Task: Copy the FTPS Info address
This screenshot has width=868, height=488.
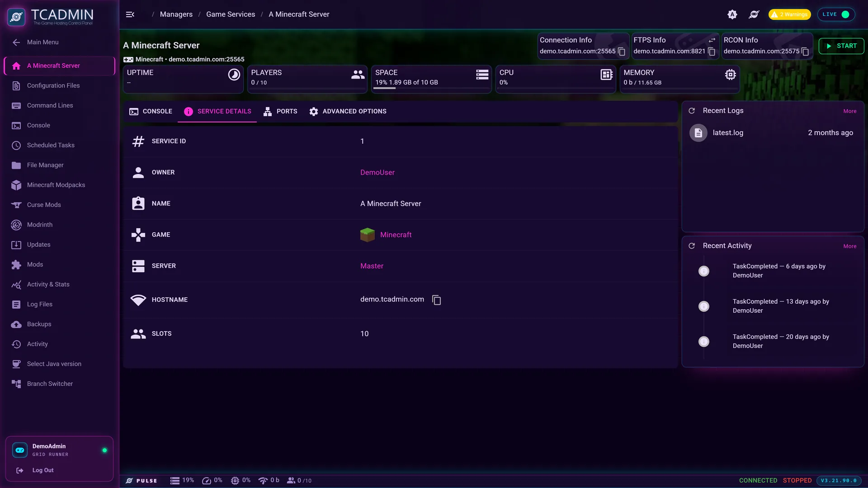Action: coord(712,52)
